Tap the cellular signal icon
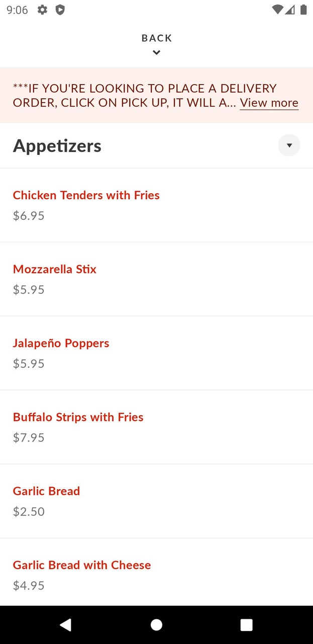 pos(290,10)
